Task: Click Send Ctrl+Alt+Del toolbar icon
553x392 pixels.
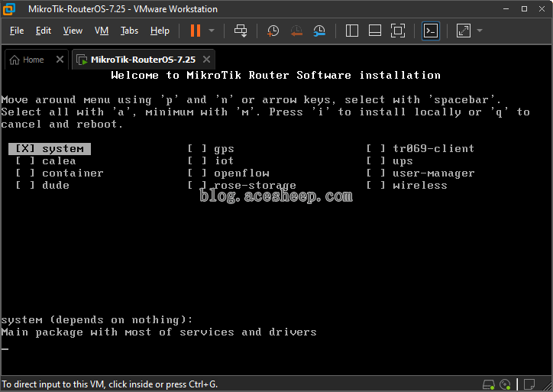Action: (x=241, y=31)
